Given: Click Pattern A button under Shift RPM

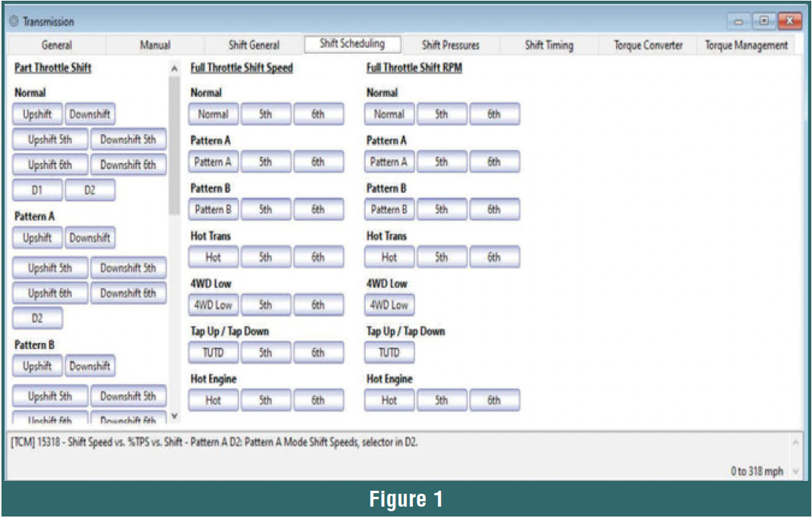Looking at the screenshot, I should [389, 161].
